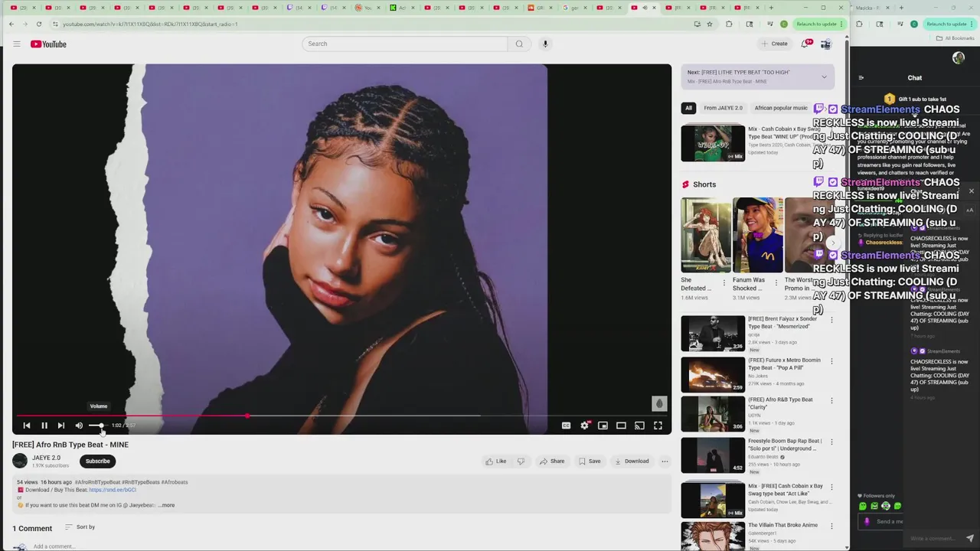Go to YouTube home via logo
980x551 pixels.
pyautogui.click(x=48, y=44)
